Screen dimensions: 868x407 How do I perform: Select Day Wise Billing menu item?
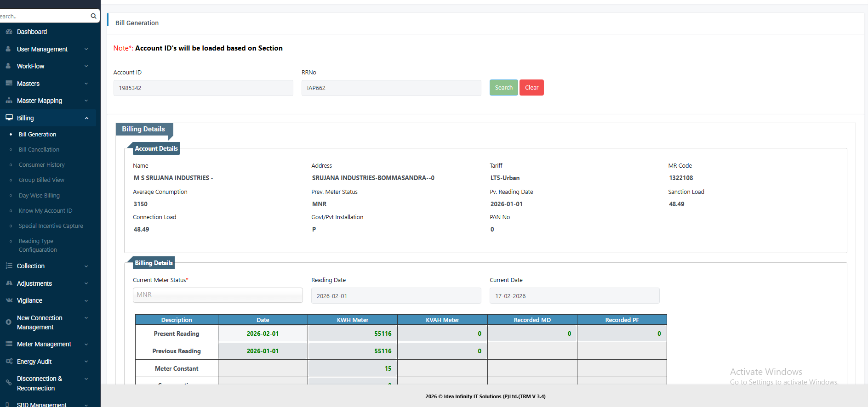pos(39,195)
